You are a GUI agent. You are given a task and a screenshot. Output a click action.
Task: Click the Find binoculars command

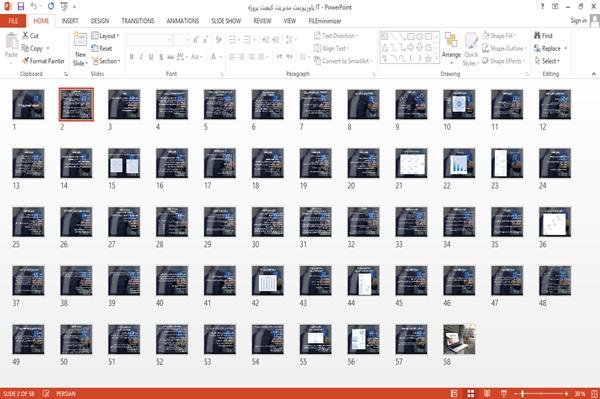pyautogui.click(x=543, y=36)
